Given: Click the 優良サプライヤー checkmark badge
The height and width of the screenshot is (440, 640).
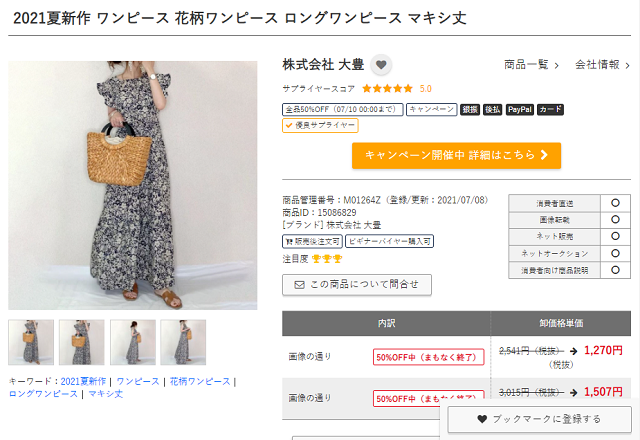Looking at the screenshot, I should tap(320, 125).
